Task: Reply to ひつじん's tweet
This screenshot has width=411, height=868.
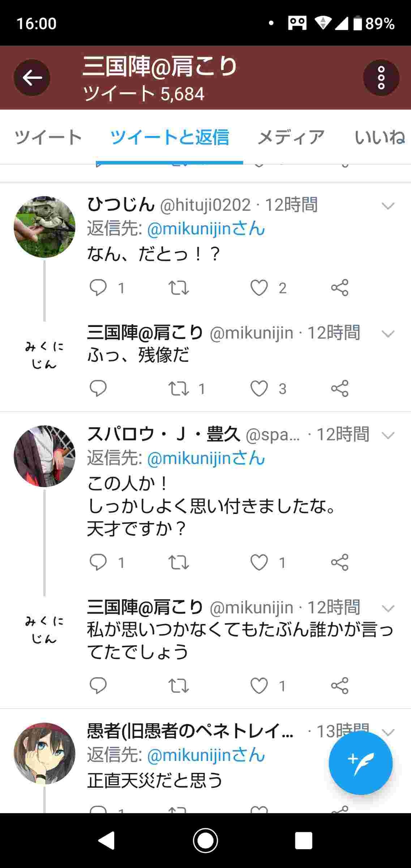Action: (x=98, y=288)
